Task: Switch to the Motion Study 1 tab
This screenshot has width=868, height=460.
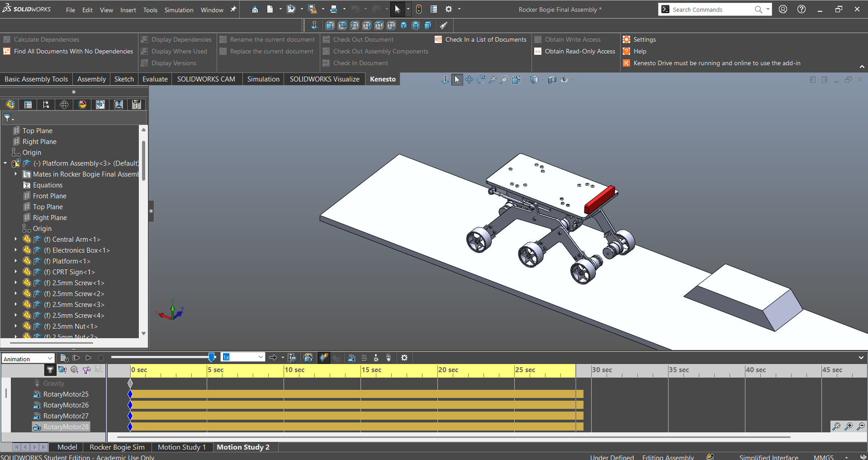Action: (182, 447)
